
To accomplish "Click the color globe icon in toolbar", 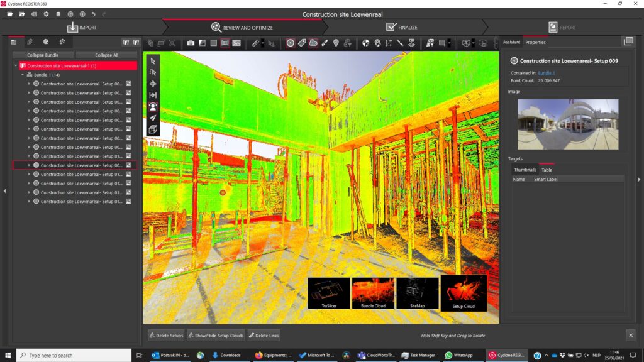I will pyautogui.click(x=365, y=43).
